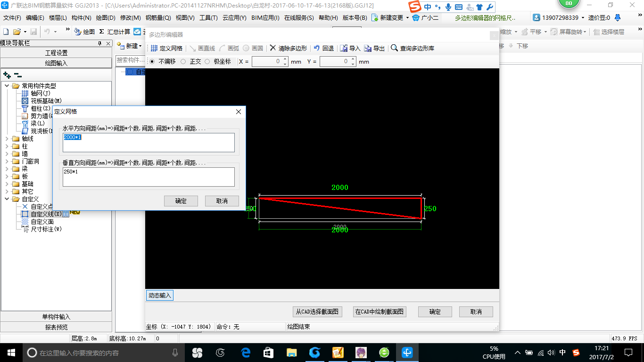Screen dimensions: 644x362
Task: Click 取消 in 定义网格 dialog
Action: pyautogui.click(x=222, y=201)
